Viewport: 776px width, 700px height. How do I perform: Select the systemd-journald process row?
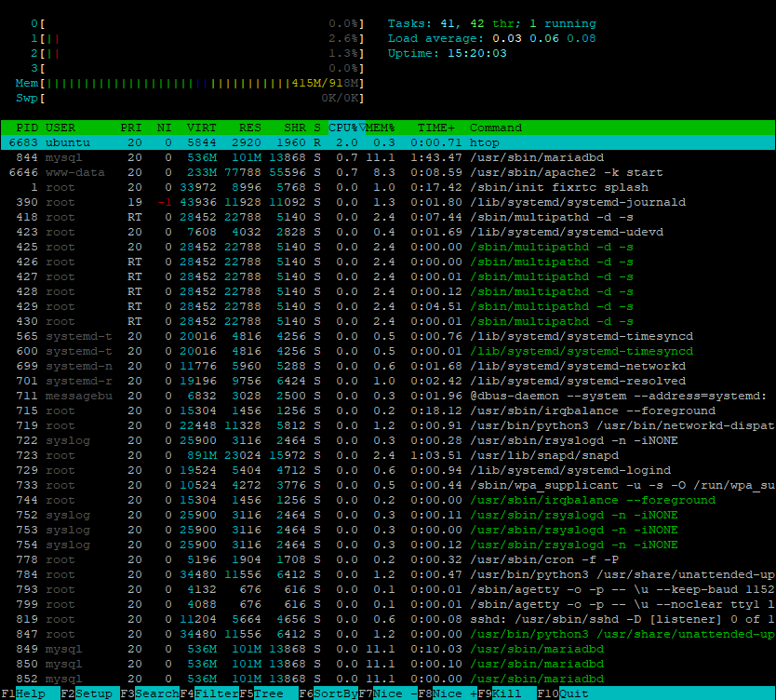point(388,202)
